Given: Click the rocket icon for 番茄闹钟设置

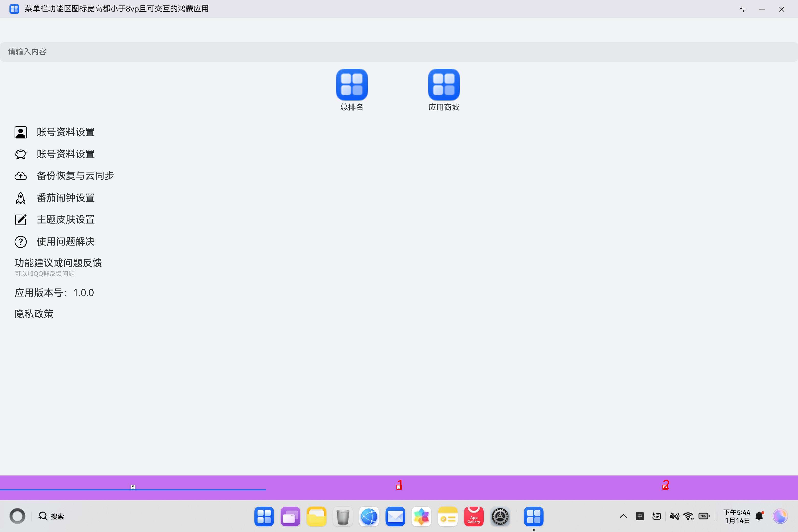Looking at the screenshot, I should pos(20,198).
